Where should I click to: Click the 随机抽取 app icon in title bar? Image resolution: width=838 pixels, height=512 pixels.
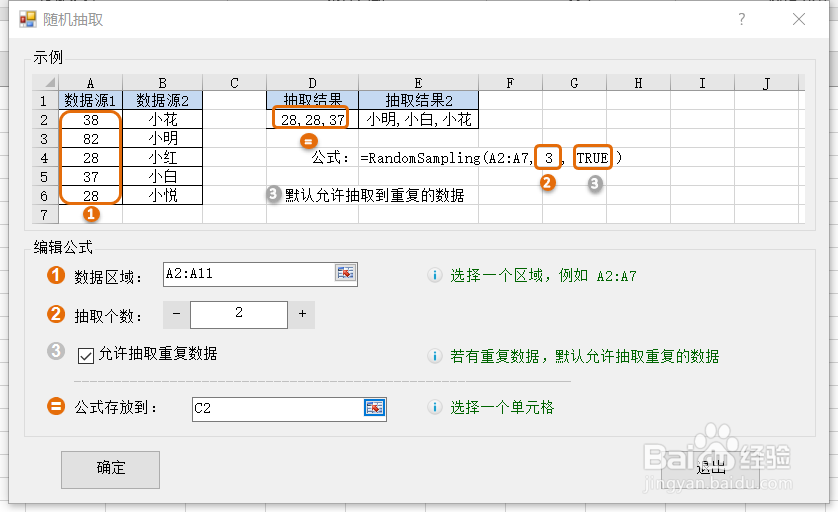tap(27, 20)
